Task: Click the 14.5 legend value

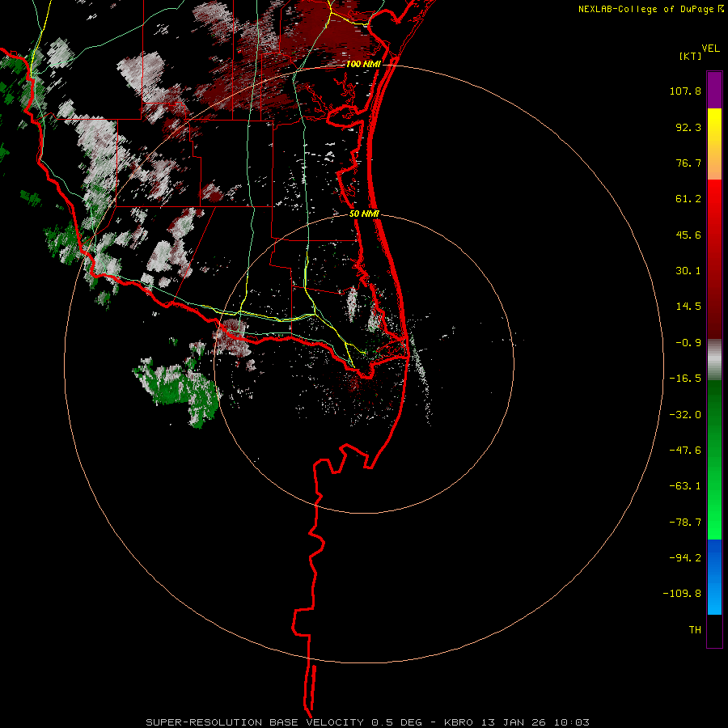Action: (x=688, y=307)
